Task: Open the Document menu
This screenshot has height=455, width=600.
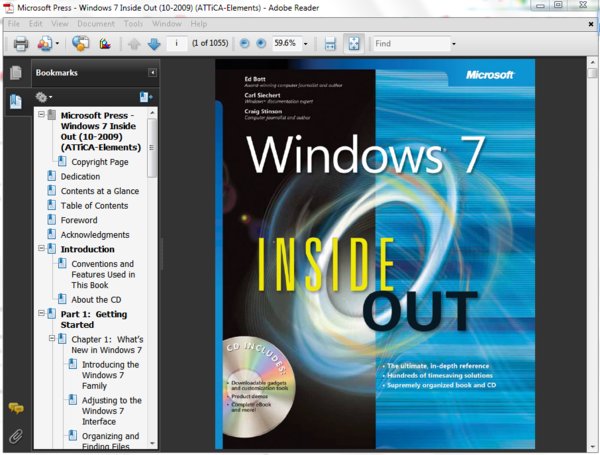Action: (96, 24)
